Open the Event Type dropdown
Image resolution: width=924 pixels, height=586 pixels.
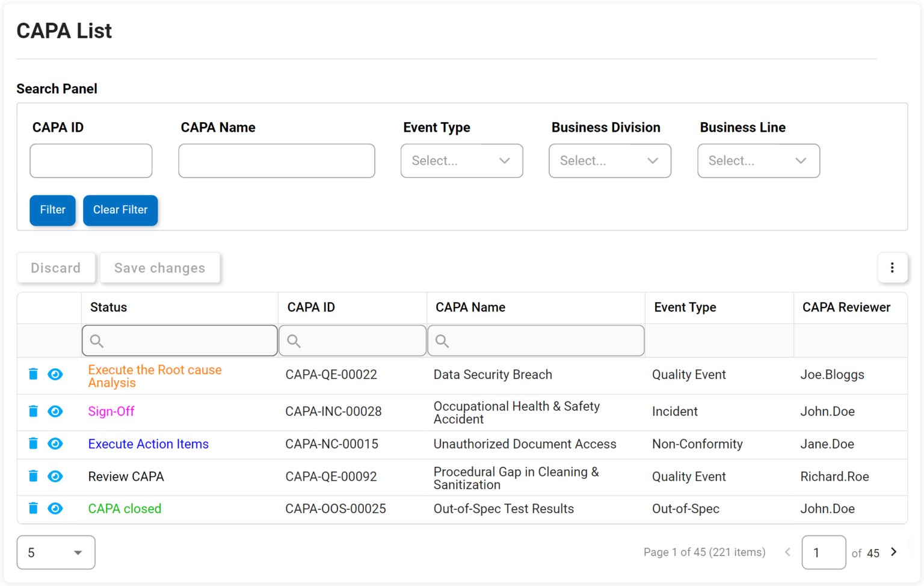[461, 161]
